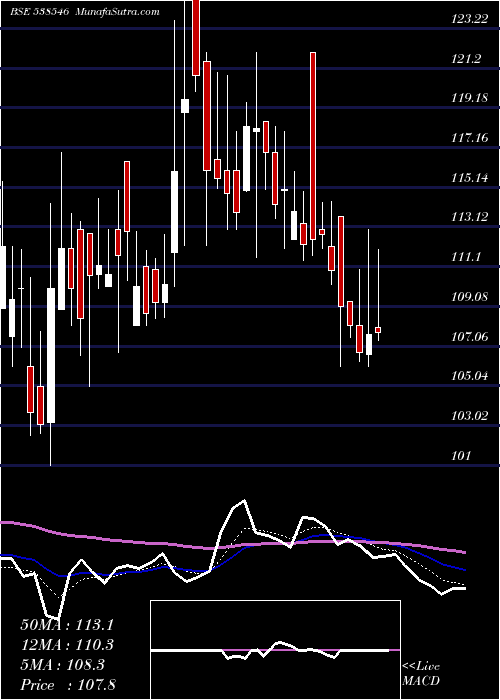Click the 115.14 price axis label
Image resolution: width=500 pixels, height=700 pixels.
tap(470, 178)
